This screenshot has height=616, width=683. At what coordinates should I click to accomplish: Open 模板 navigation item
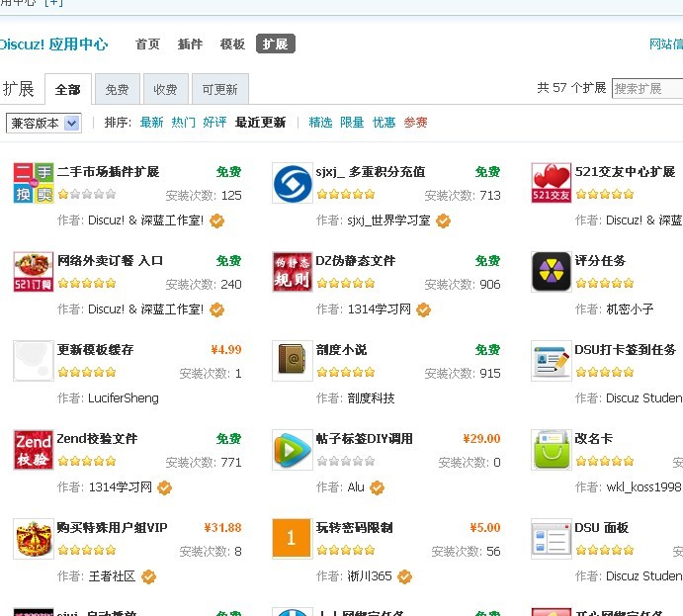point(232,44)
